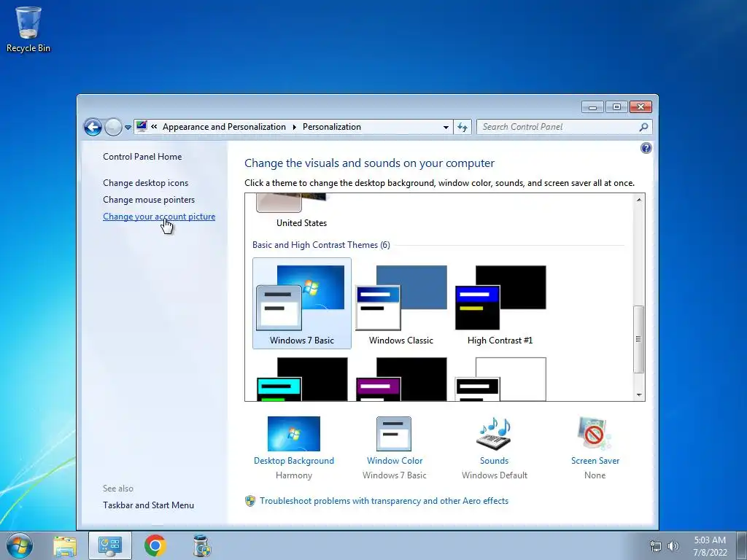Click the theme list scrollbar thumb

639,339
